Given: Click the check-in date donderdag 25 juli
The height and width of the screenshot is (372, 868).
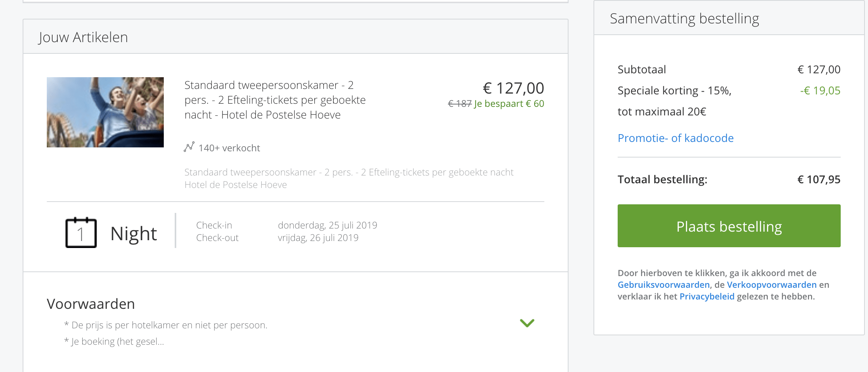Looking at the screenshot, I should [328, 225].
